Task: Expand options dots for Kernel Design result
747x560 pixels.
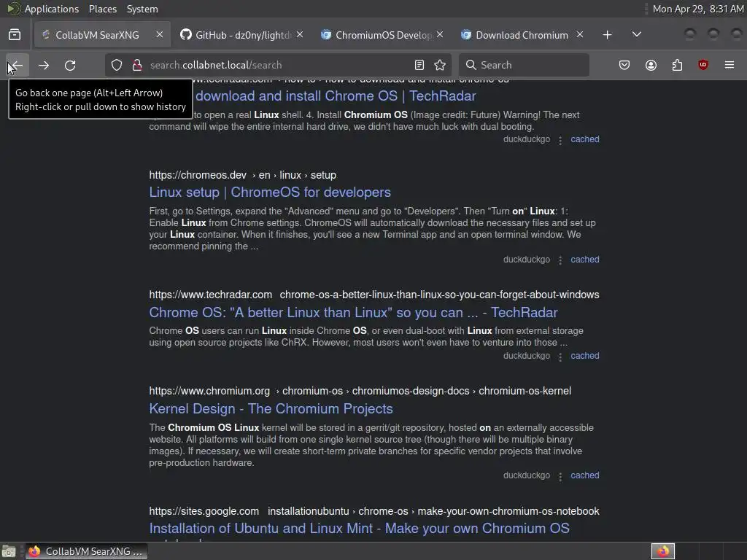Action: [x=560, y=476]
